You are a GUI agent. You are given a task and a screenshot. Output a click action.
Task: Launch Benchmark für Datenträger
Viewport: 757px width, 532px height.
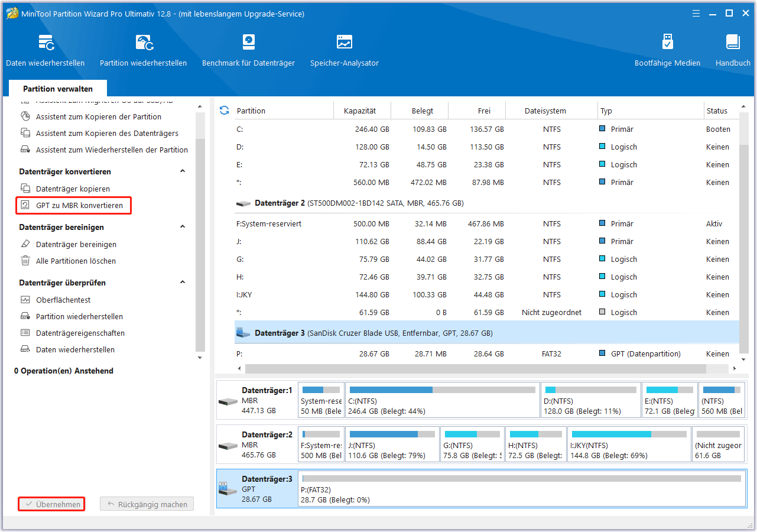click(248, 50)
